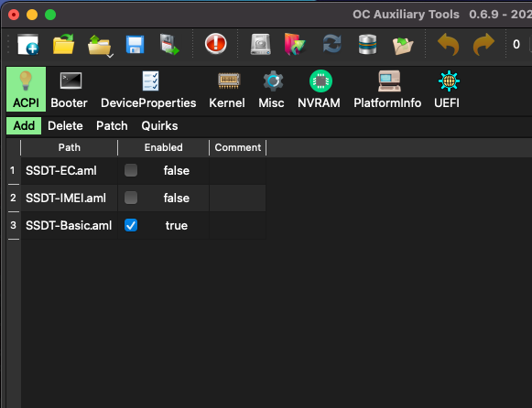
Task: Save using the blue floppy disk icon
Action: point(135,45)
